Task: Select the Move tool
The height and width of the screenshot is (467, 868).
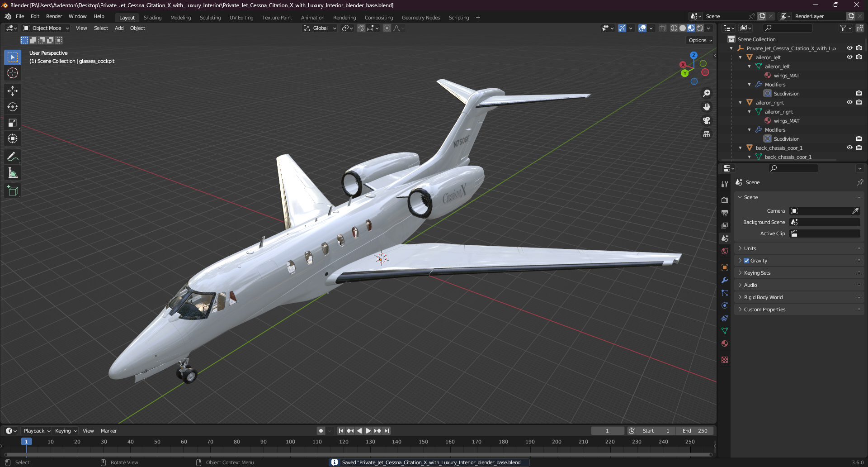Action: point(13,91)
